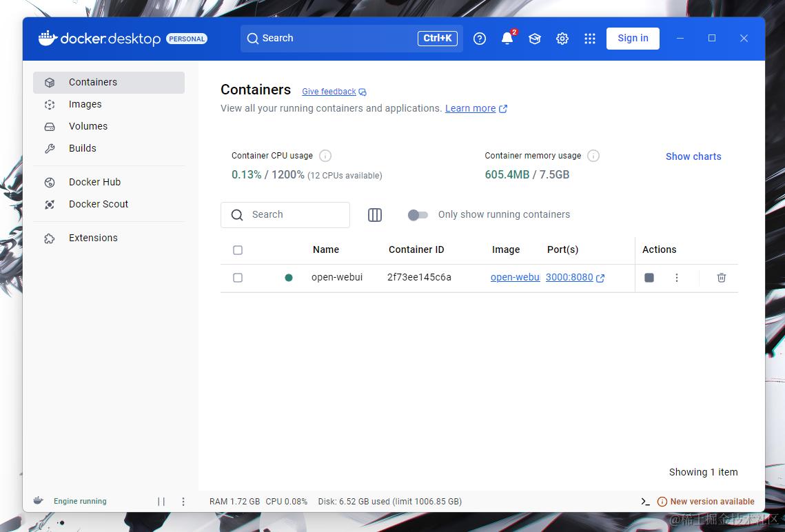Screen dimensions: 785x532
Task: Open Settings gear icon
Action: pos(562,39)
